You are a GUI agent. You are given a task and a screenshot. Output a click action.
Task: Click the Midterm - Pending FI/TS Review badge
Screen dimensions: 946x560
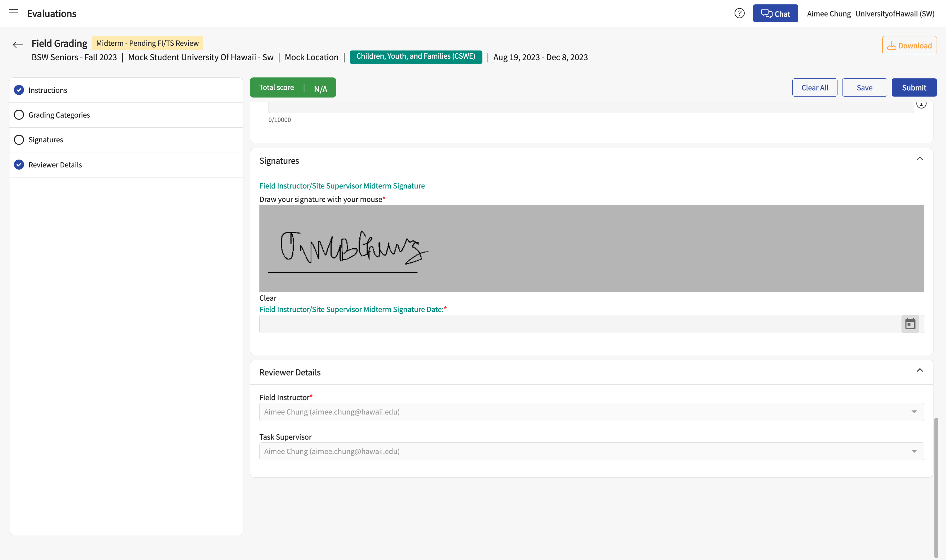click(147, 43)
